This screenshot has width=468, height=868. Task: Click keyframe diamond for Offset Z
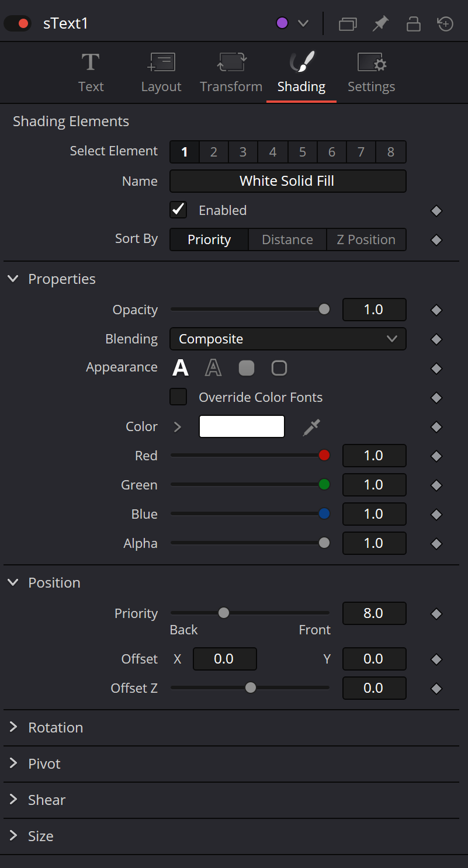436,689
